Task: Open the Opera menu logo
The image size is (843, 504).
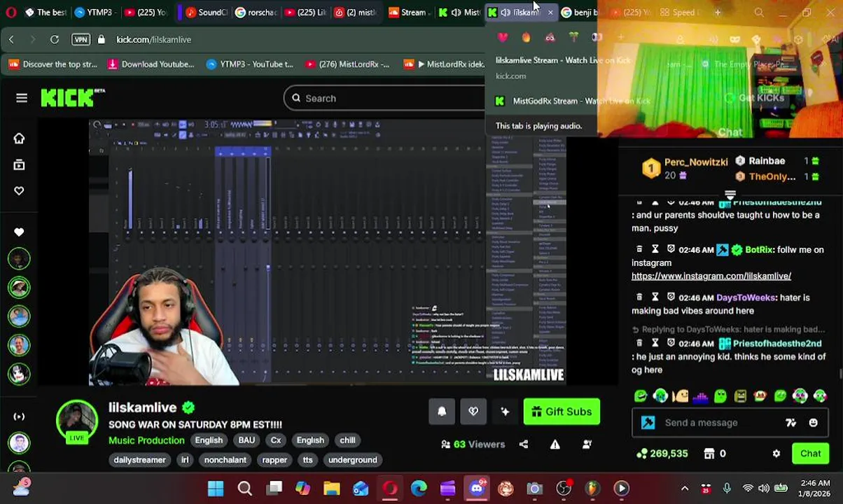Action: point(11,12)
